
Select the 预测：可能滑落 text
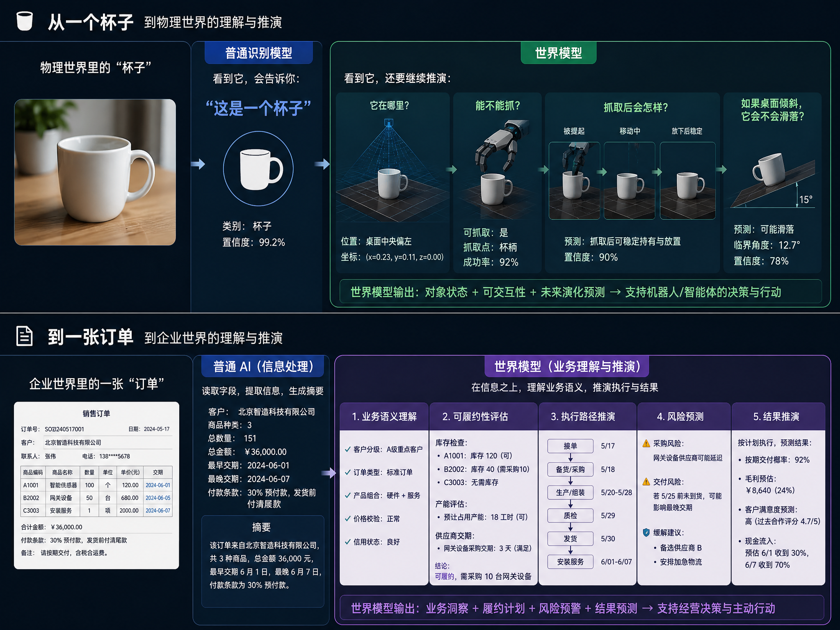click(764, 229)
